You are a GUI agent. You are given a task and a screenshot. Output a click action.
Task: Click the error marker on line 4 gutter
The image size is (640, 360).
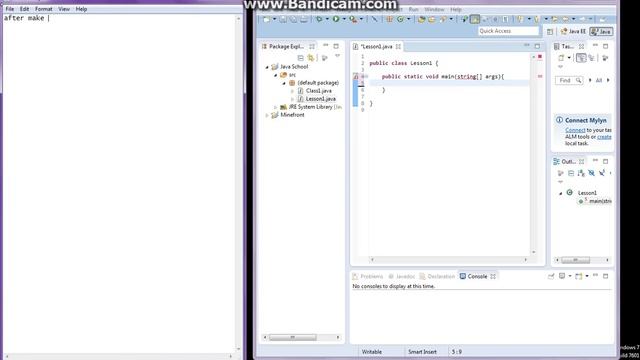pos(356,76)
